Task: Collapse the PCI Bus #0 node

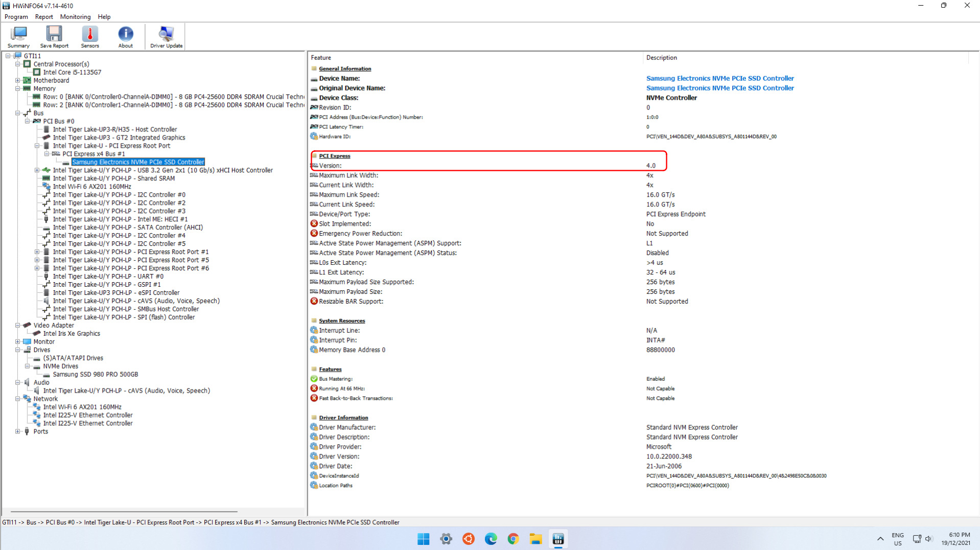Action: point(28,121)
